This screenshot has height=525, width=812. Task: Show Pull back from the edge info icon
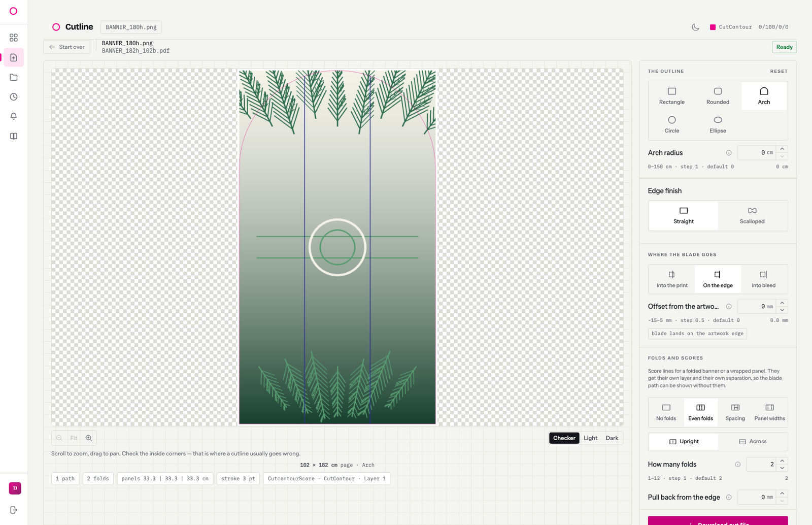tap(729, 498)
